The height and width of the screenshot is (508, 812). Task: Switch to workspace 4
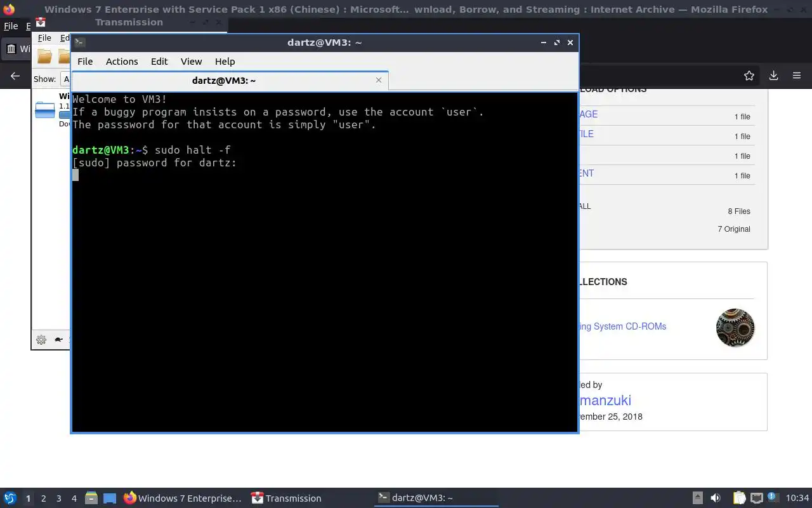74,498
